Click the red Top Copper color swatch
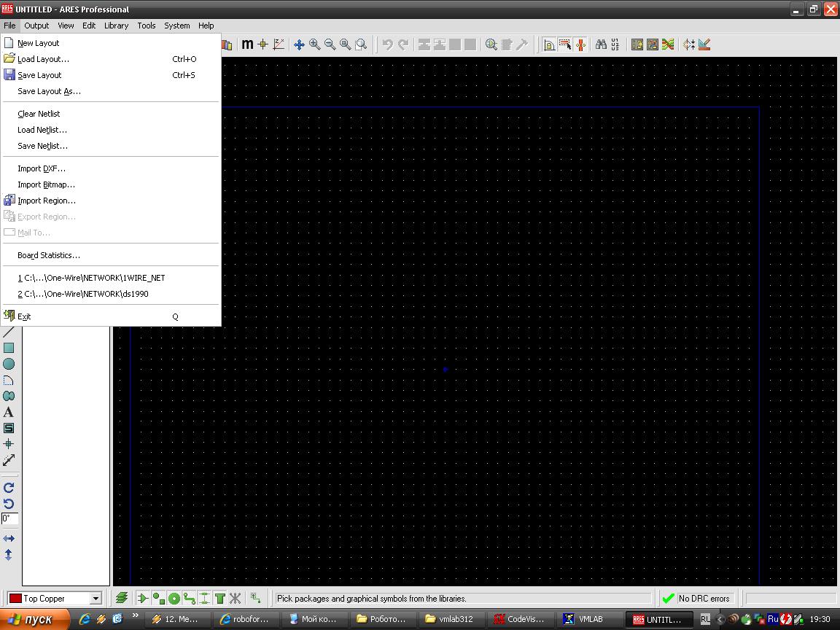This screenshot has height=630, width=840. click(15, 599)
